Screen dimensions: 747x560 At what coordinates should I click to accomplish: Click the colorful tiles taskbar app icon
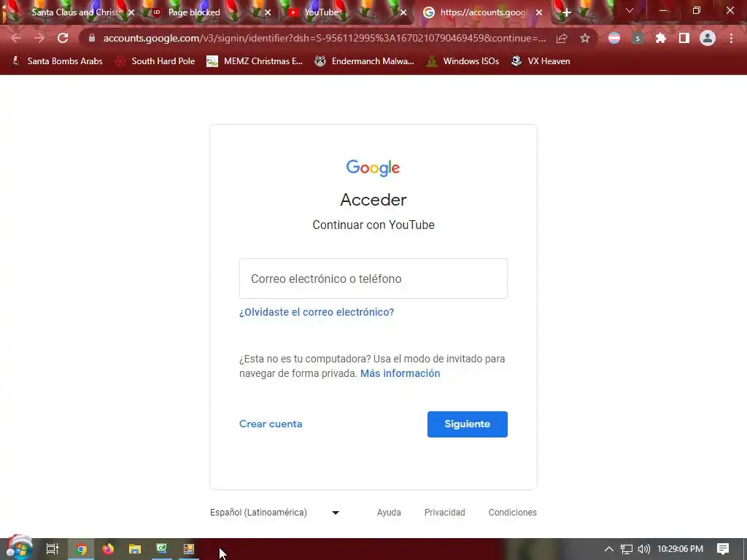(189, 549)
